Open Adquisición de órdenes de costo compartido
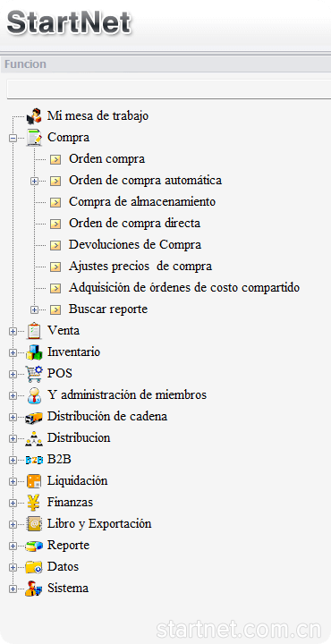Image resolution: width=331 pixels, height=644 pixels. coord(184,287)
